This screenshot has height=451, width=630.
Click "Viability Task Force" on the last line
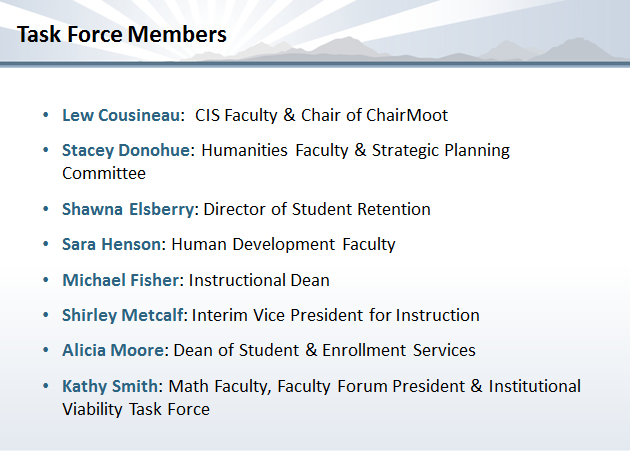point(136,408)
